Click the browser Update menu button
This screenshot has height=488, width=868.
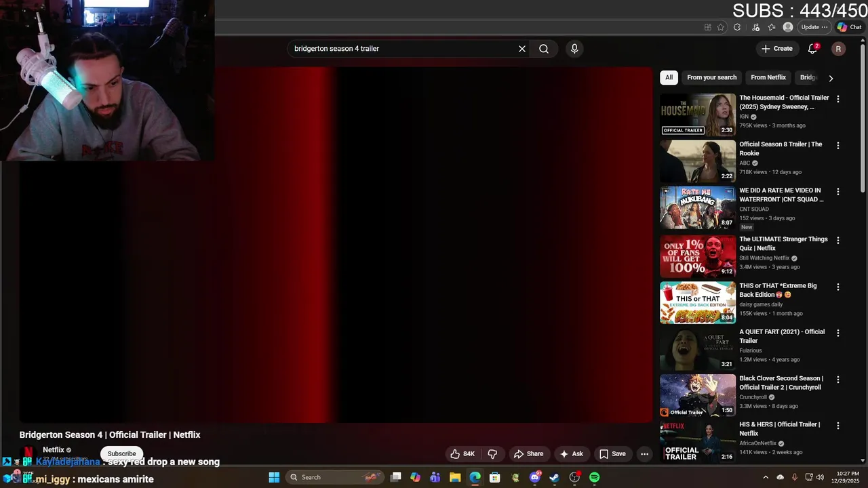(x=814, y=27)
